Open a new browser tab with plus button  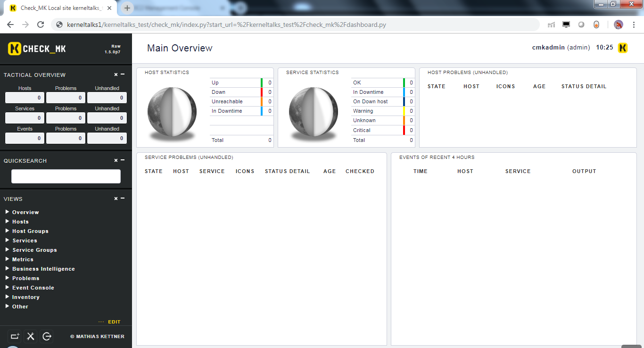(127, 8)
